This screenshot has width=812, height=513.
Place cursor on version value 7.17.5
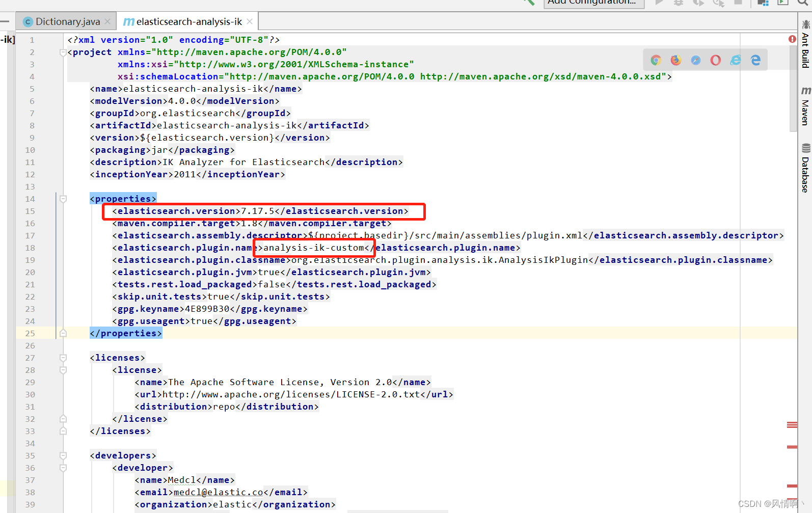tap(257, 211)
